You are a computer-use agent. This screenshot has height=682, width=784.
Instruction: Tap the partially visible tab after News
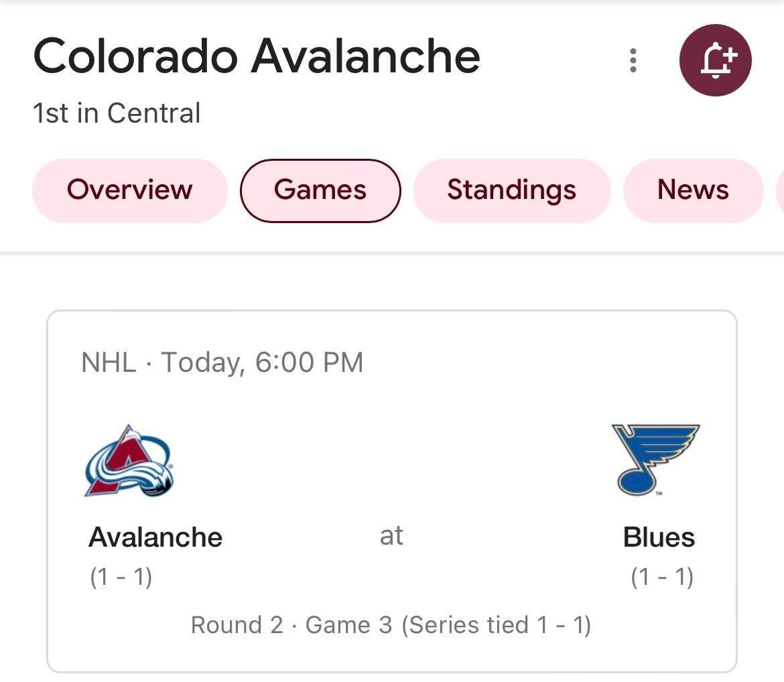[x=779, y=190]
